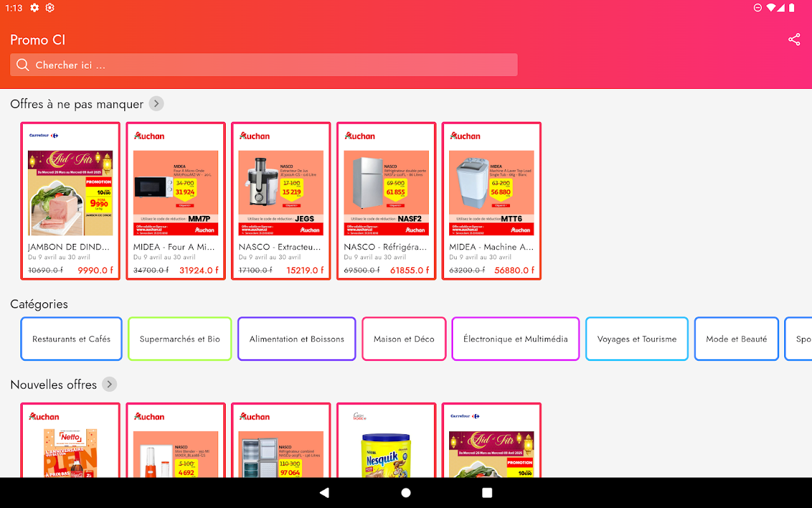
Task: Tap Auchan logo on the NASCO Extracteur card
Action: 254,136
